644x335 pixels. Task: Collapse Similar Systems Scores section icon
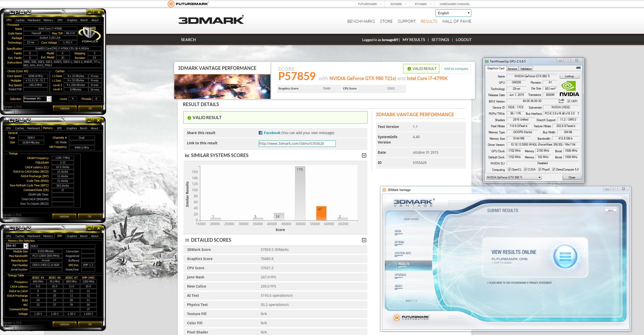point(364,156)
